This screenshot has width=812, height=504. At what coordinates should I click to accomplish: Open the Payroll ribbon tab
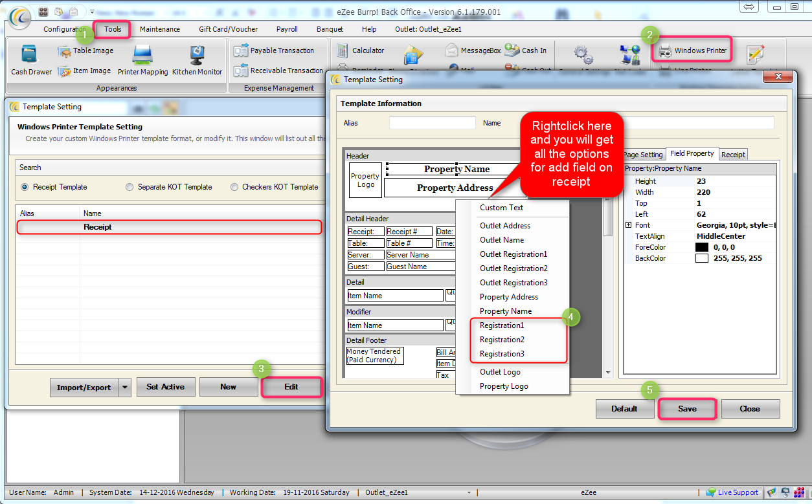click(x=287, y=29)
